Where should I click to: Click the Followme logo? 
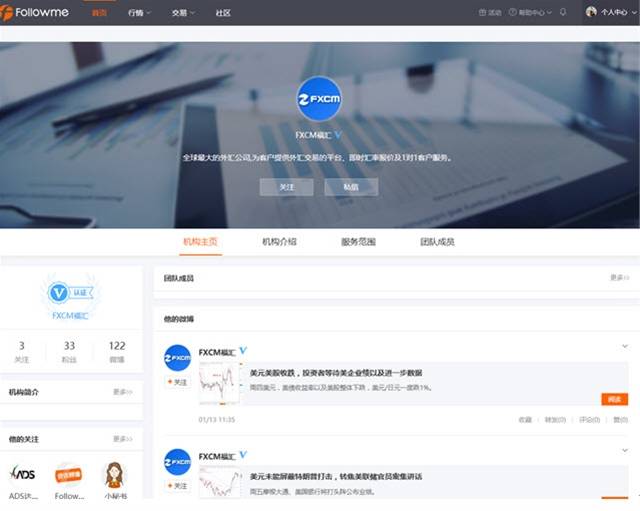[35, 12]
